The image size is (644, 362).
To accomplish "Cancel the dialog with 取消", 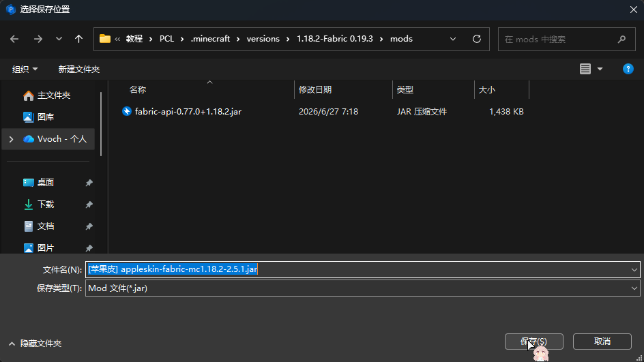I will tap(602, 342).
